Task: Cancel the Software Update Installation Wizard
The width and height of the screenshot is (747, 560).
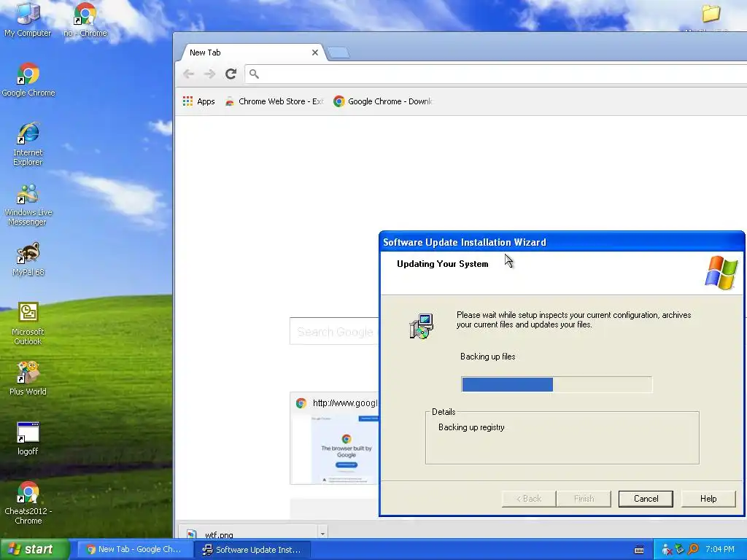Action: pyautogui.click(x=646, y=499)
